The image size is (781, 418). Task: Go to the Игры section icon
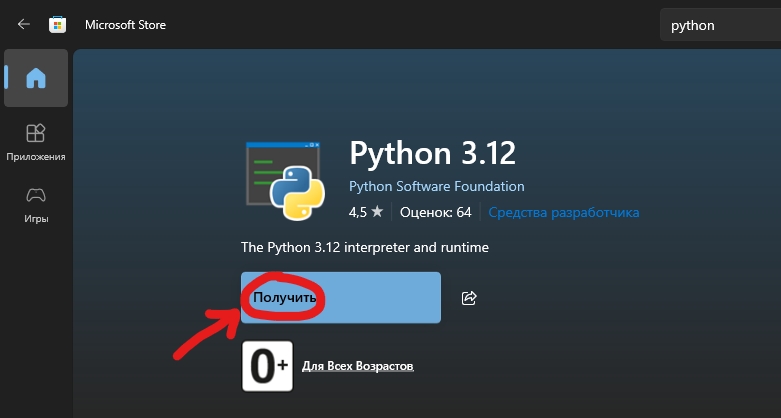[36, 194]
